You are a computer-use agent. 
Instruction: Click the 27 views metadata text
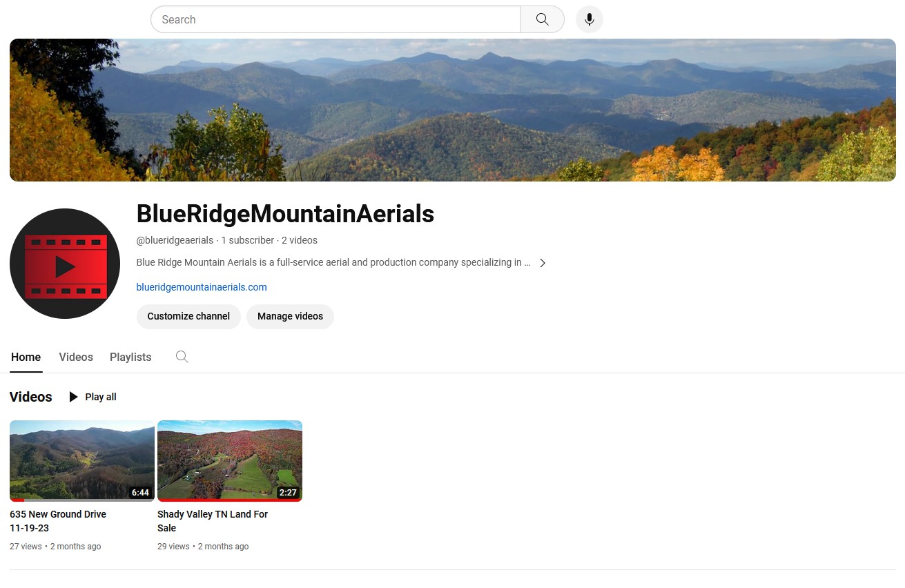[x=26, y=547]
